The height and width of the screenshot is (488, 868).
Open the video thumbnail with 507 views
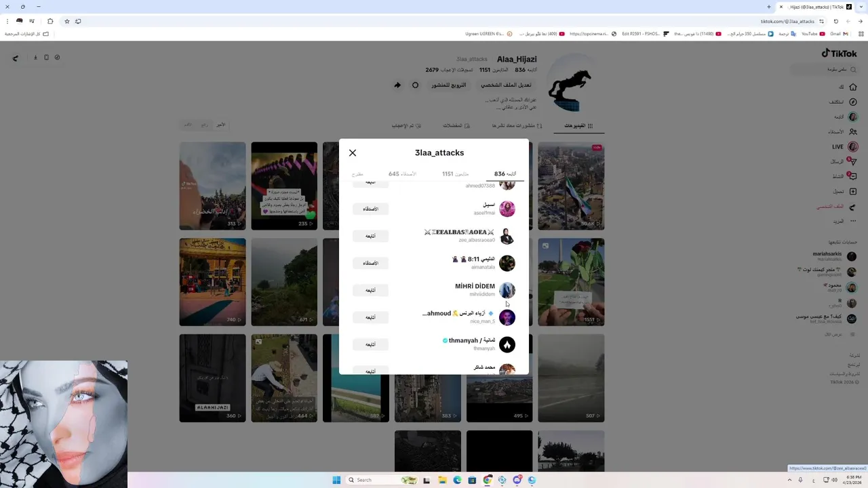571,378
